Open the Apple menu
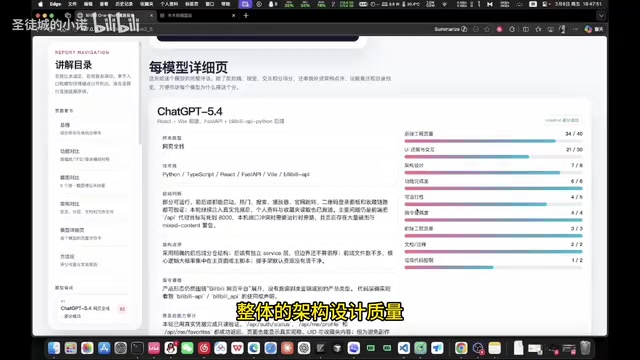 pyautogui.click(x=40, y=4)
